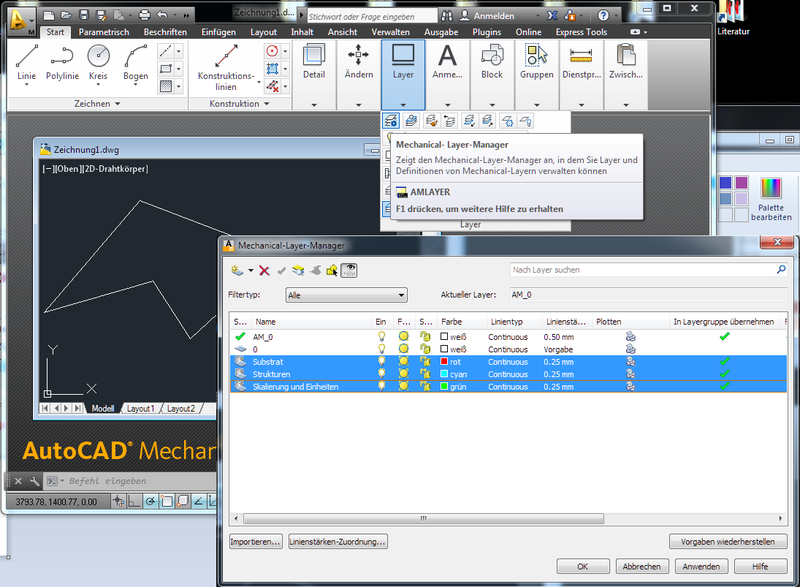Toggle the light bulb for layer Substrat
Viewport: 800px width, 587px height.
(x=381, y=362)
